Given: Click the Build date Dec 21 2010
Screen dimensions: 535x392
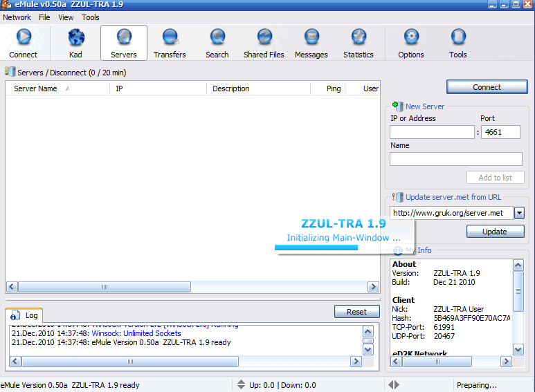Looking at the screenshot, I should coord(454,282).
